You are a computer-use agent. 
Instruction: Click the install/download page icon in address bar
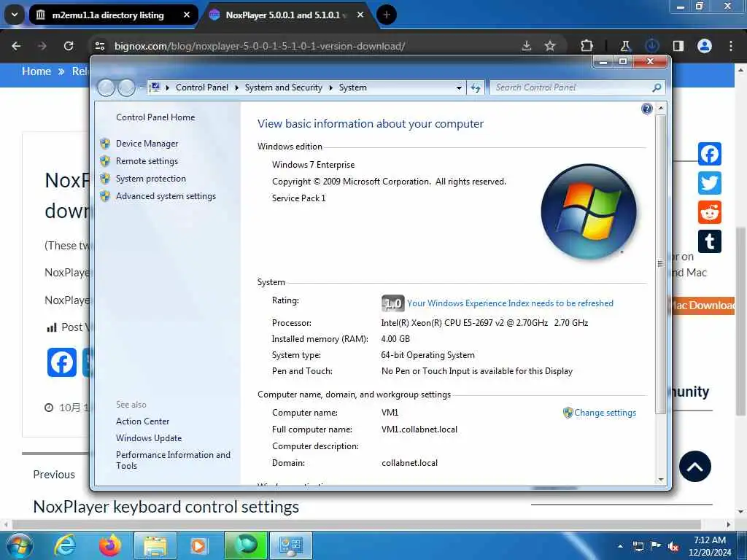click(x=527, y=46)
